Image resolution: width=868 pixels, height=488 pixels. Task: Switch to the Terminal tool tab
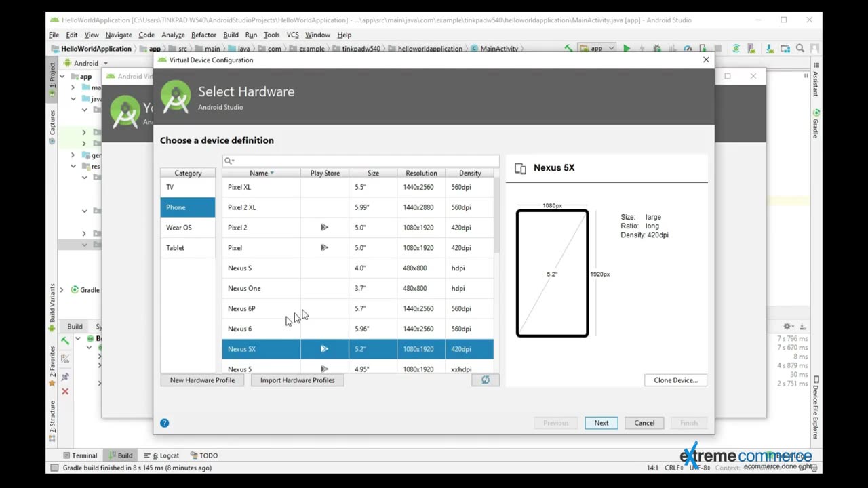tap(79, 455)
